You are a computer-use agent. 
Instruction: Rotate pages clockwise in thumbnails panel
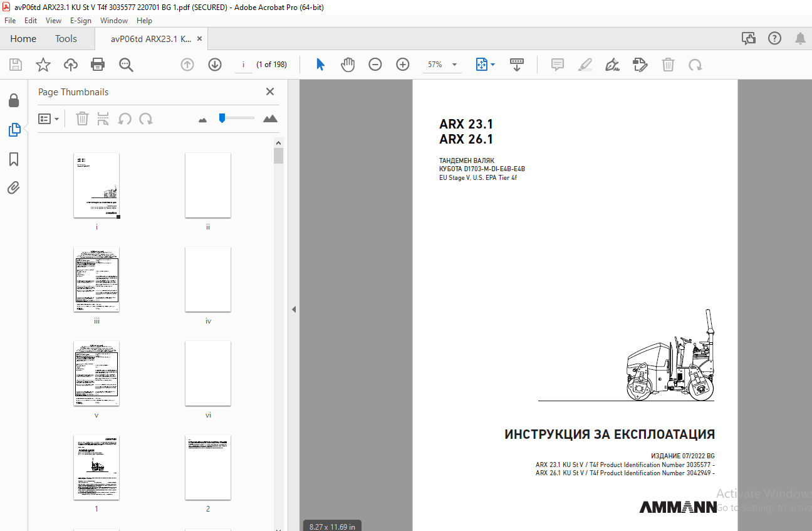[146, 118]
